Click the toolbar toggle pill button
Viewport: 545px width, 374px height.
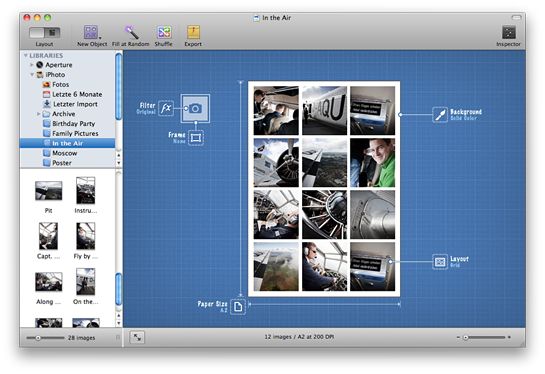(516, 17)
